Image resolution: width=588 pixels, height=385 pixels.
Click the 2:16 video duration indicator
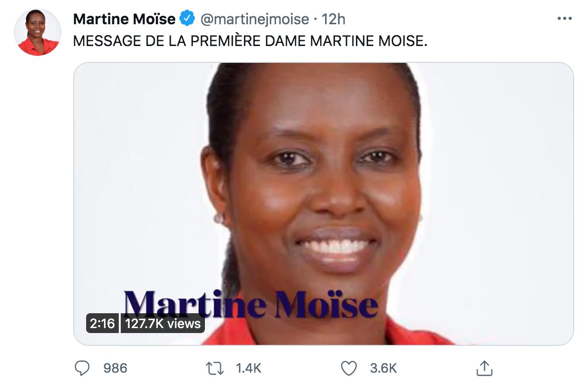pyautogui.click(x=102, y=323)
